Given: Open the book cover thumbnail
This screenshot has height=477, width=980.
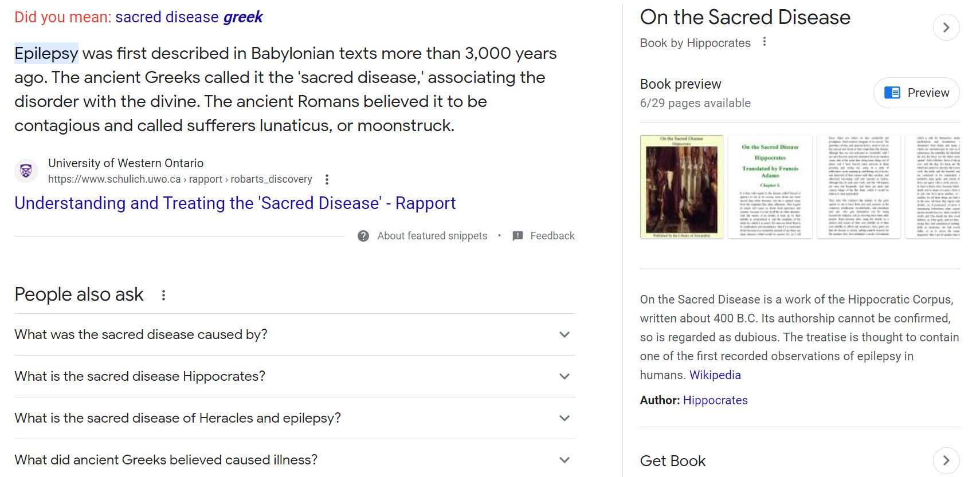Looking at the screenshot, I should [x=681, y=187].
